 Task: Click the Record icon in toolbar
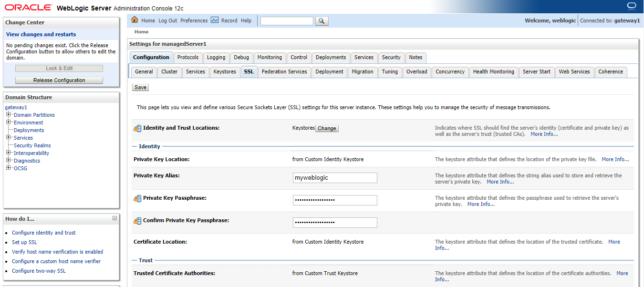coord(215,20)
